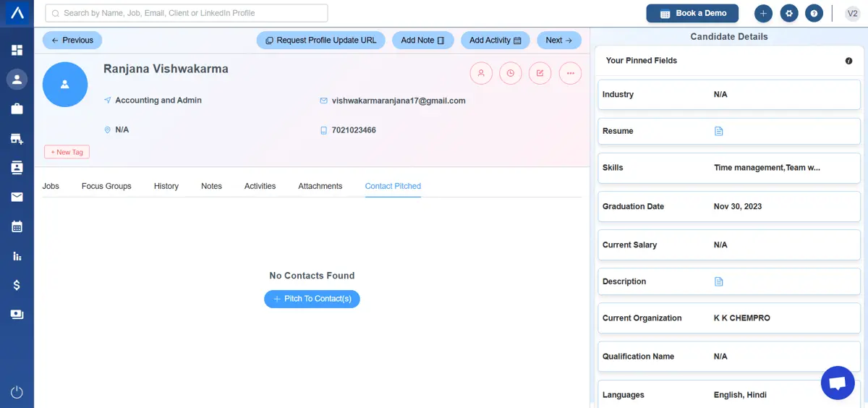Screen dimensions: 868x408
Task: Click the No Contacts Found message
Action: [x=312, y=276]
